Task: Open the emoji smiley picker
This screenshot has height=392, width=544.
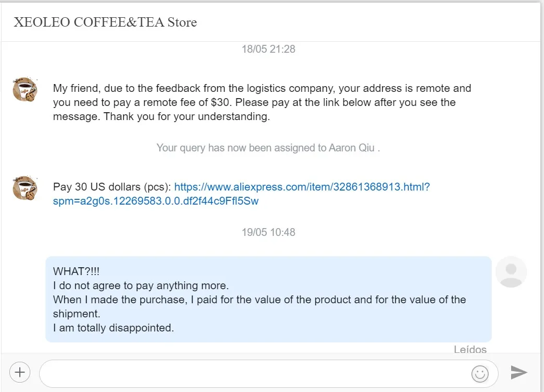Action: (x=479, y=373)
